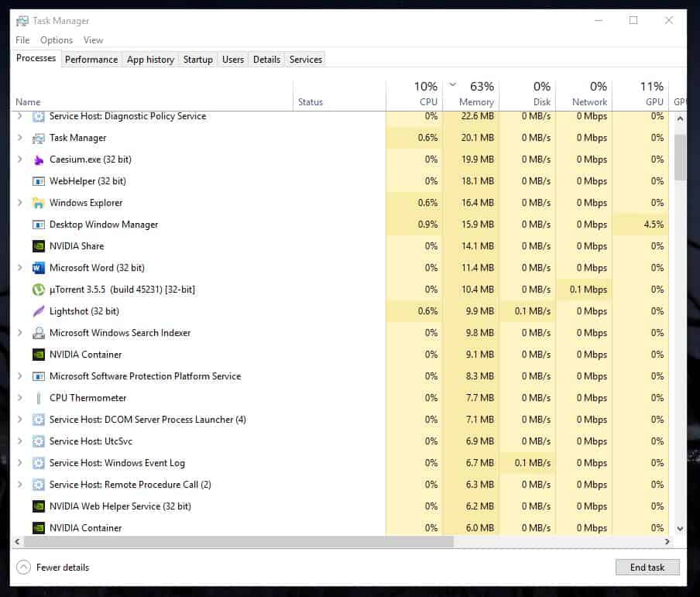700x597 pixels.
Task: Click the Desktop Window Manager icon
Action: [x=39, y=225]
